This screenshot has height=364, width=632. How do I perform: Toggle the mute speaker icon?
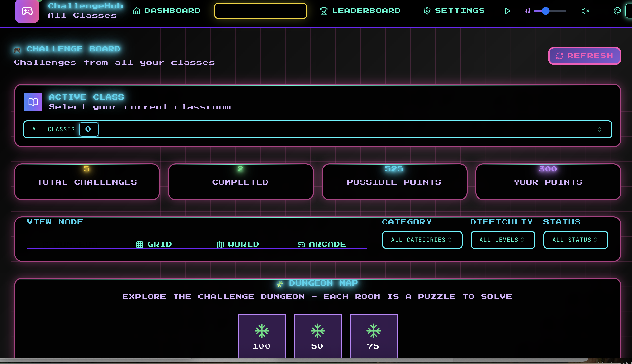585,11
